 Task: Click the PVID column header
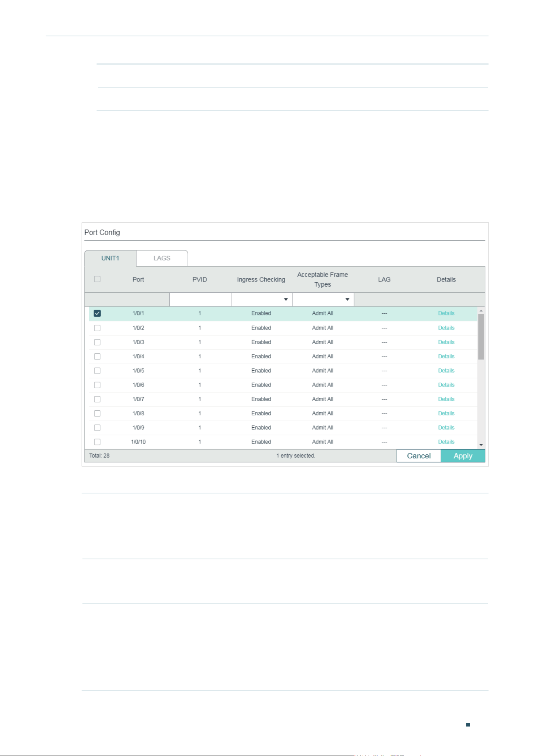point(200,279)
